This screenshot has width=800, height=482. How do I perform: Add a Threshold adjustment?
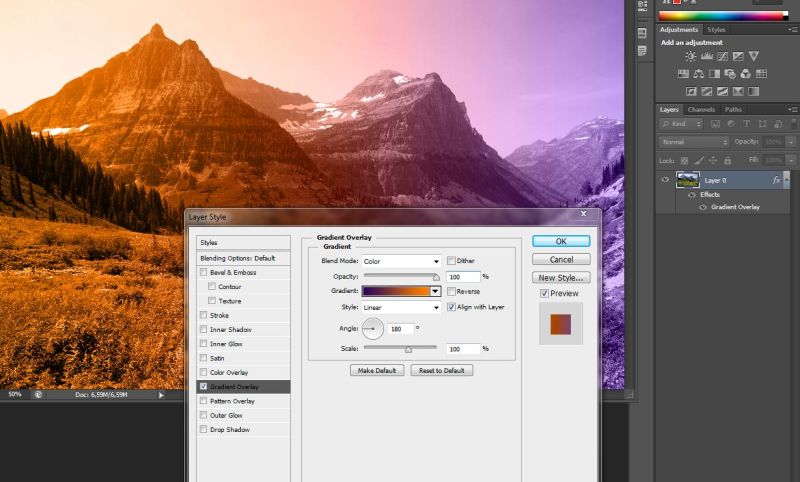722,91
